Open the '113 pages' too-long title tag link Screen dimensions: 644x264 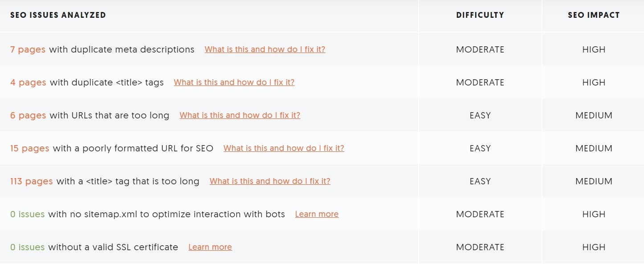click(x=31, y=181)
